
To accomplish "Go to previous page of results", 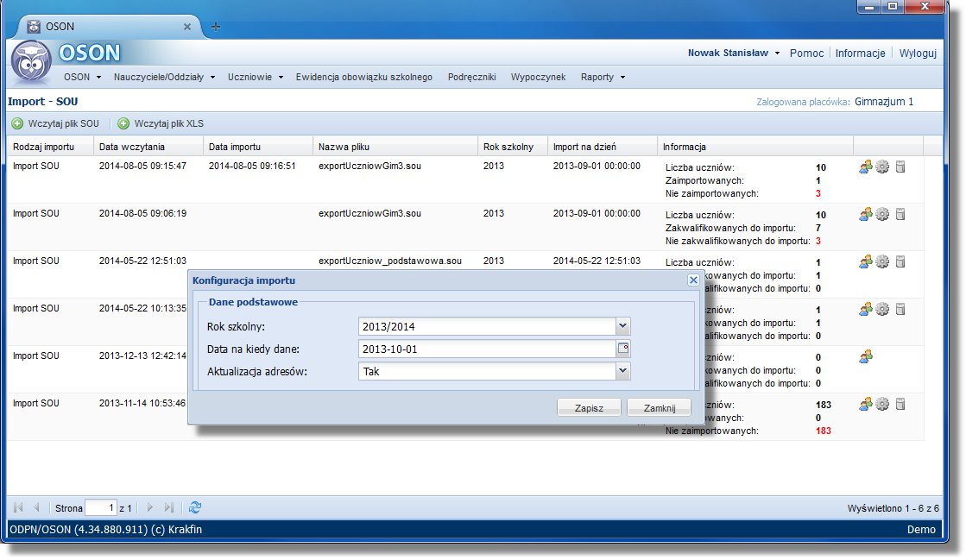I will click(x=36, y=507).
